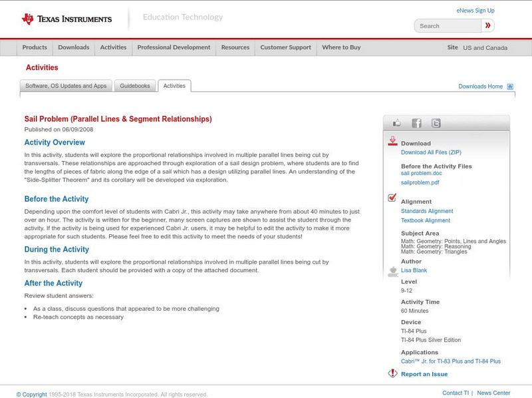Open the Resources menu
The width and height of the screenshot is (532, 398).
coord(235,47)
